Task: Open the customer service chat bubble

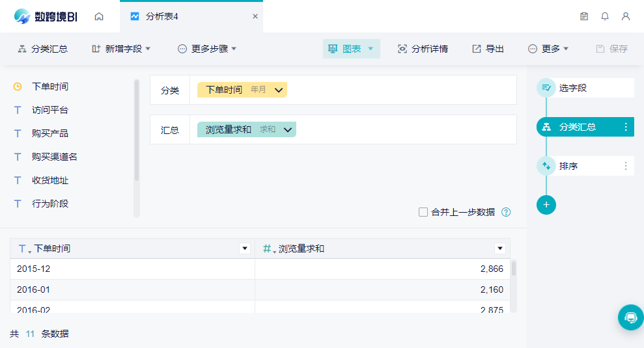Action: point(631,317)
